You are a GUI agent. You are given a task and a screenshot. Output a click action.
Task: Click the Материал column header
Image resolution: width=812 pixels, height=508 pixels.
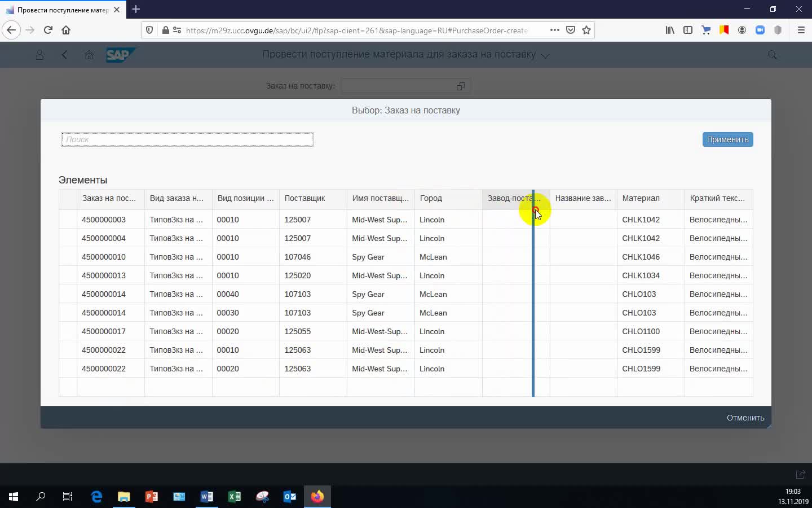tap(650, 199)
